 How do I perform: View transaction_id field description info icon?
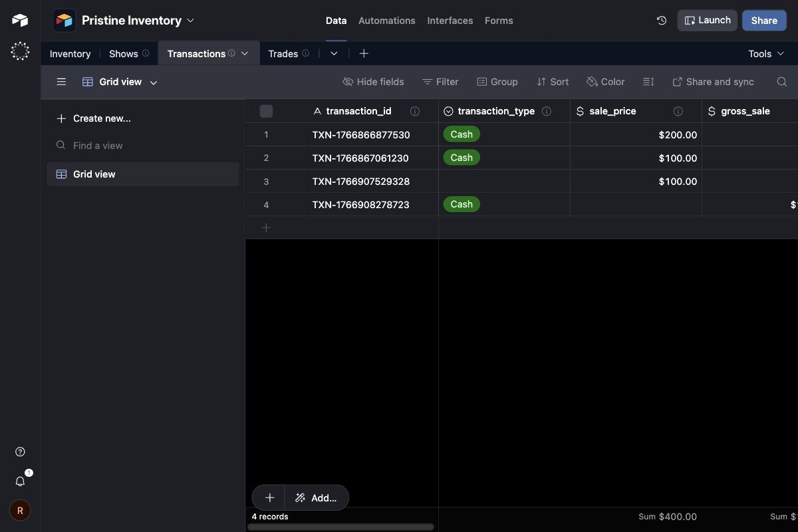point(414,111)
